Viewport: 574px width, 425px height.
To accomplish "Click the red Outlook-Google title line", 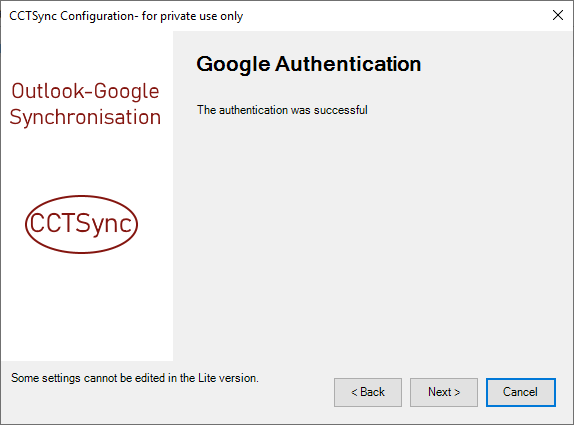I will point(85,91).
